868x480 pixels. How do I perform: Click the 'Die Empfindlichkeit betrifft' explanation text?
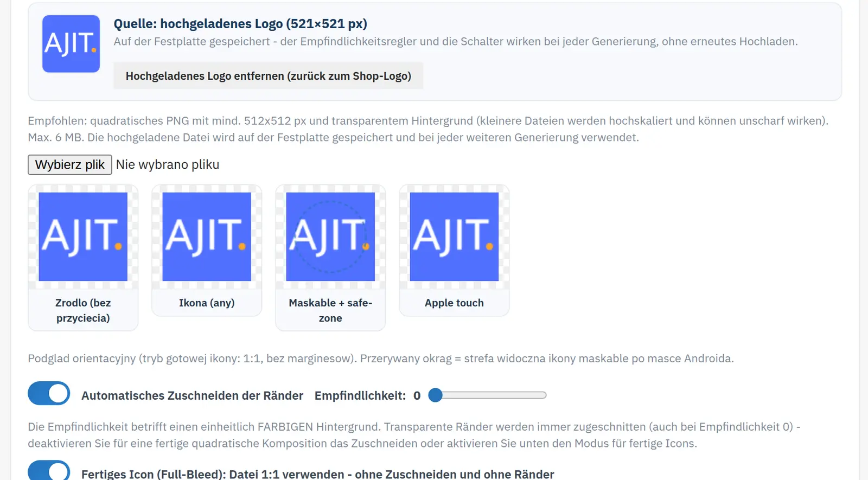click(414, 435)
